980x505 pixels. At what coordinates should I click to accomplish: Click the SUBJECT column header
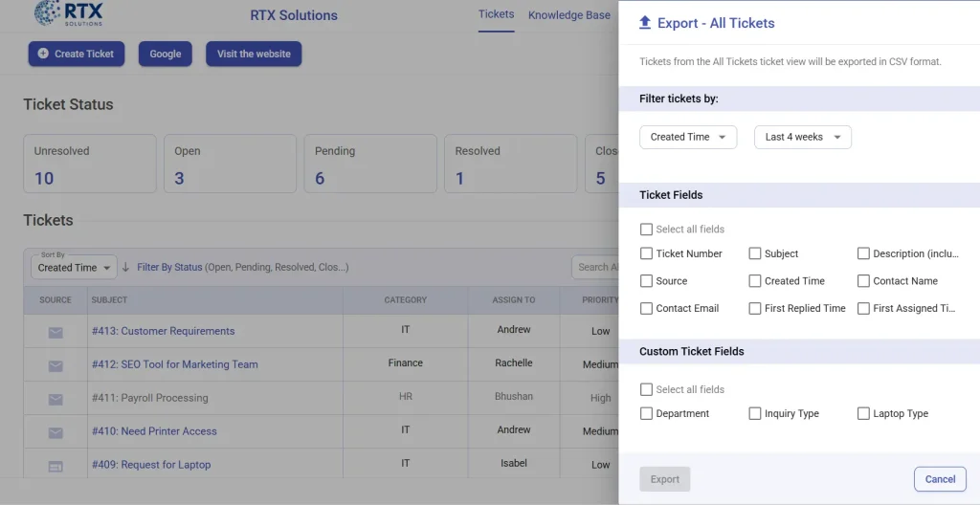tap(109, 300)
